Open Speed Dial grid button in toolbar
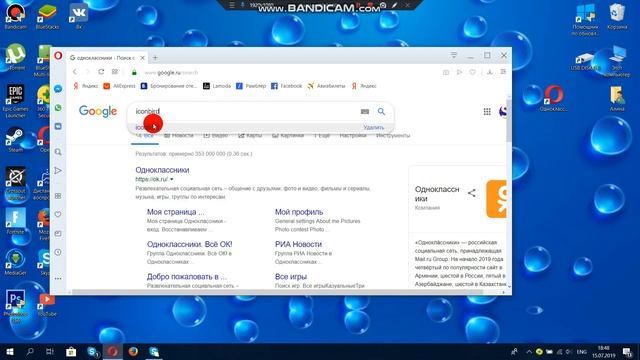 coord(115,72)
